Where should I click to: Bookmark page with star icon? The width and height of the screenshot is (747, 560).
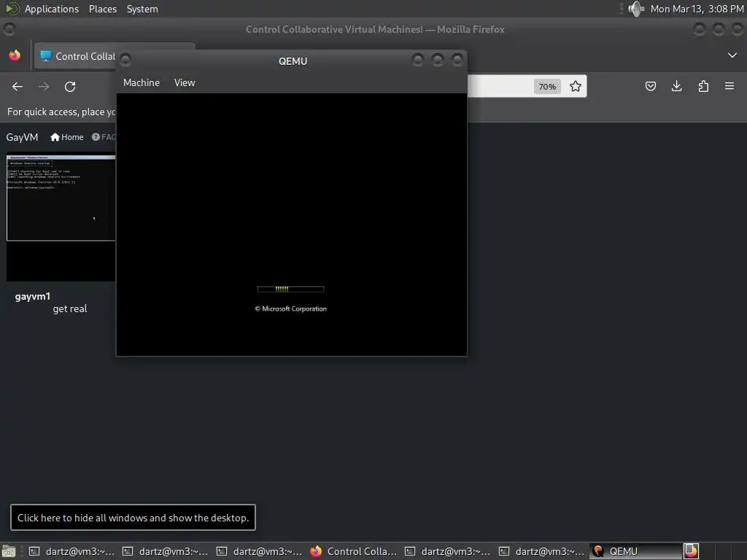(x=576, y=86)
